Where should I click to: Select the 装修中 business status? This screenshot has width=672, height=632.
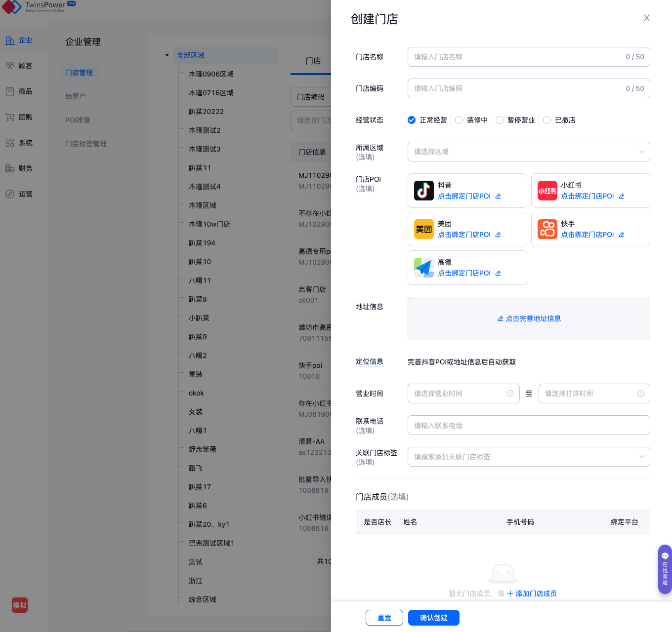click(459, 120)
